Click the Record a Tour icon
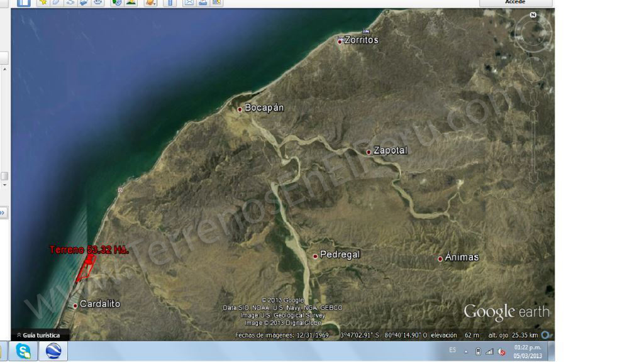 [x=98, y=3]
